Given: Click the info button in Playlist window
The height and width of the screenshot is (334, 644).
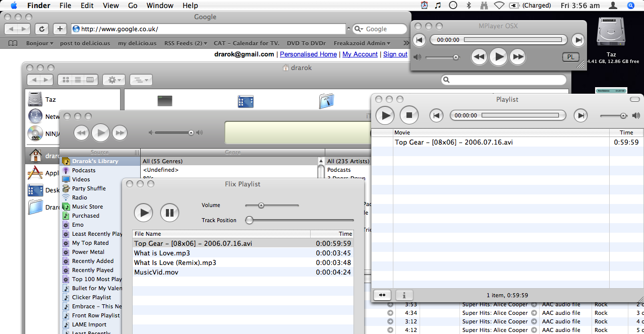Looking at the screenshot, I should pyautogui.click(x=404, y=295).
